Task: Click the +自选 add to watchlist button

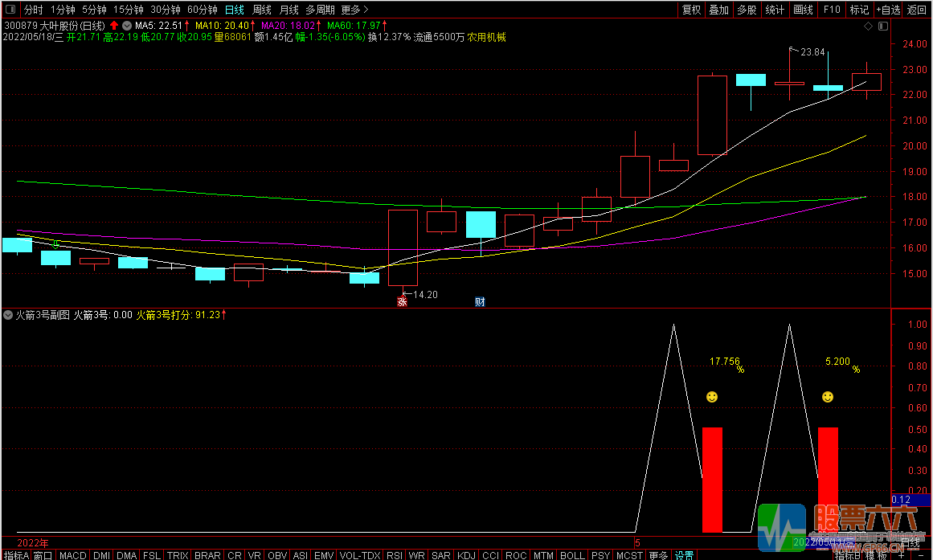Action: (886, 10)
